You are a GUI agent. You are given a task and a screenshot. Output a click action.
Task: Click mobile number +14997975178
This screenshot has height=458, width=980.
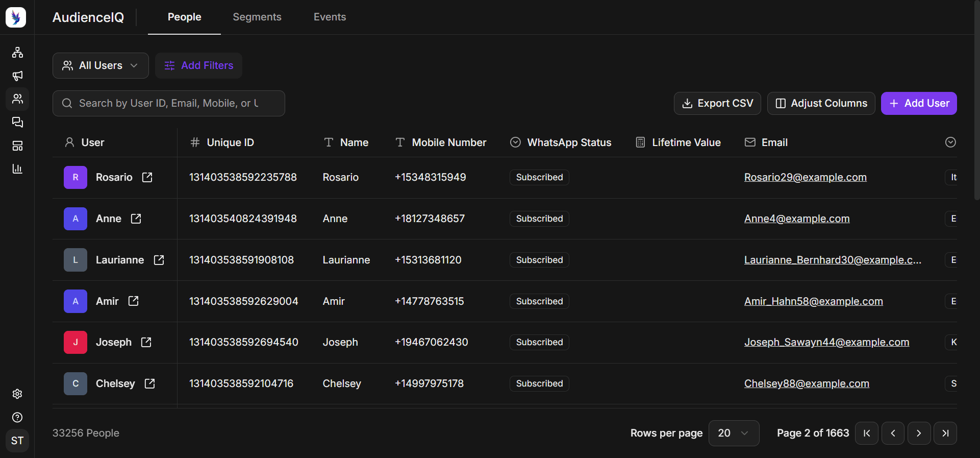tap(430, 383)
